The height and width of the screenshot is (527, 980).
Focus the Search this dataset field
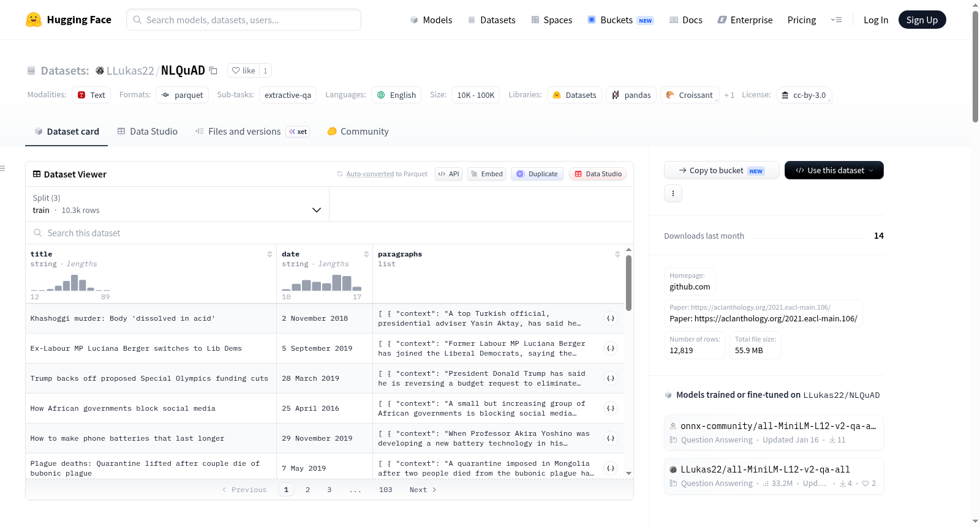click(x=330, y=233)
